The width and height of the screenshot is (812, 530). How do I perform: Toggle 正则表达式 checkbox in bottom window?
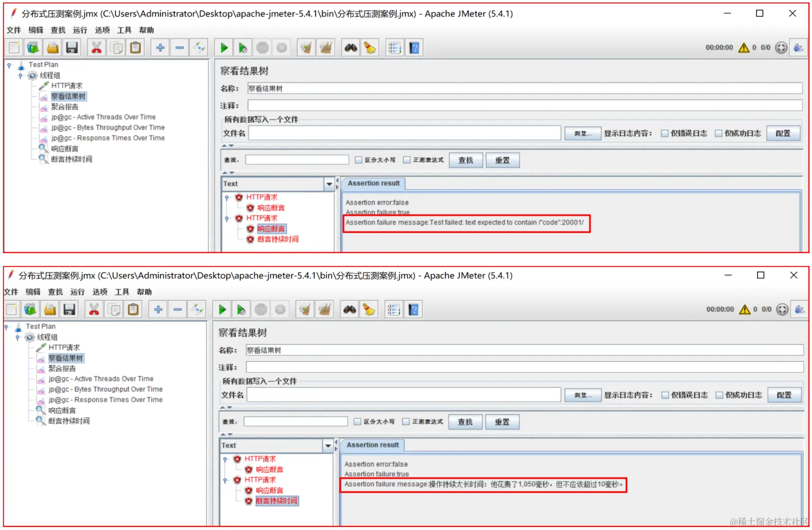[x=406, y=422]
